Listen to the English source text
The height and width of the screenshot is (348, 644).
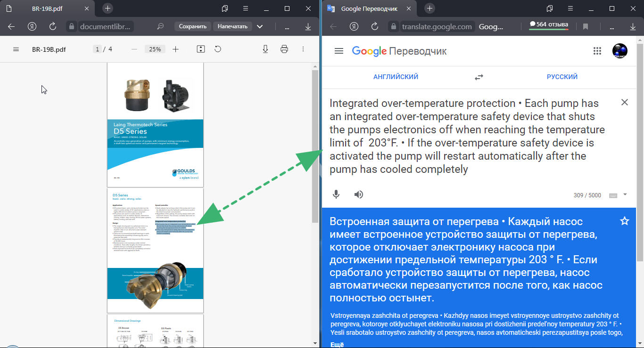[x=359, y=194]
